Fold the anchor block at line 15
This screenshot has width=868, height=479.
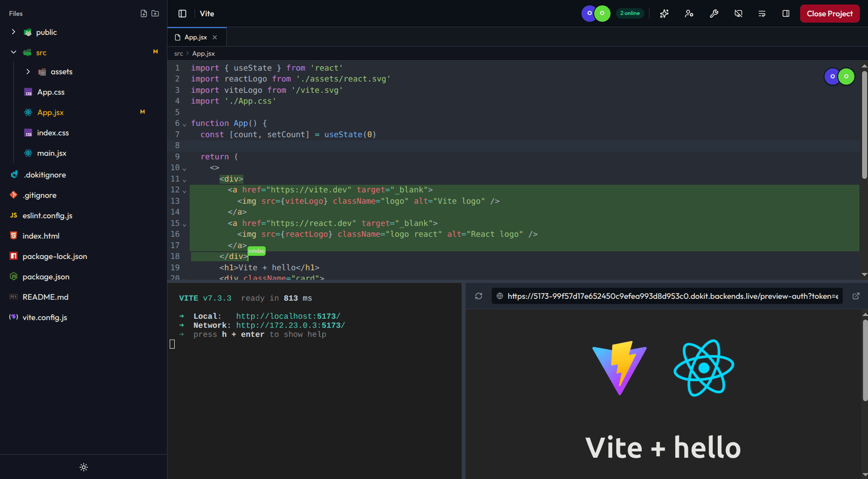coord(185,224)
